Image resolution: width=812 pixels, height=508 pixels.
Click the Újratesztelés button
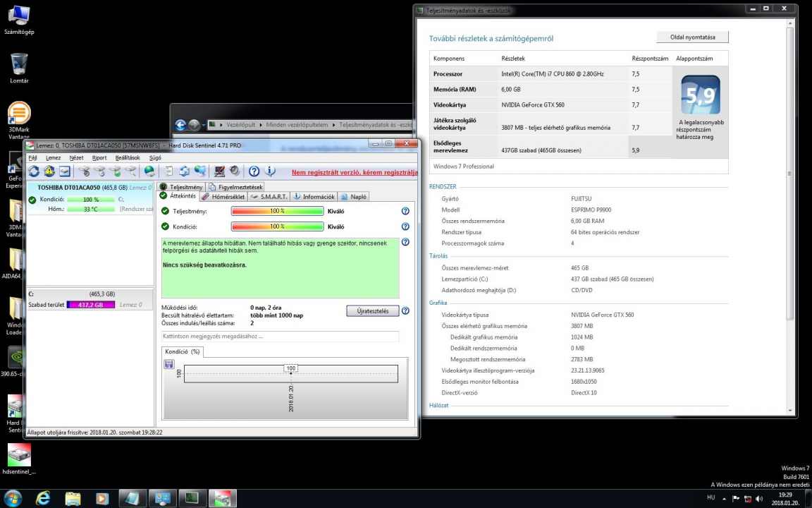(x=372, y=311)
